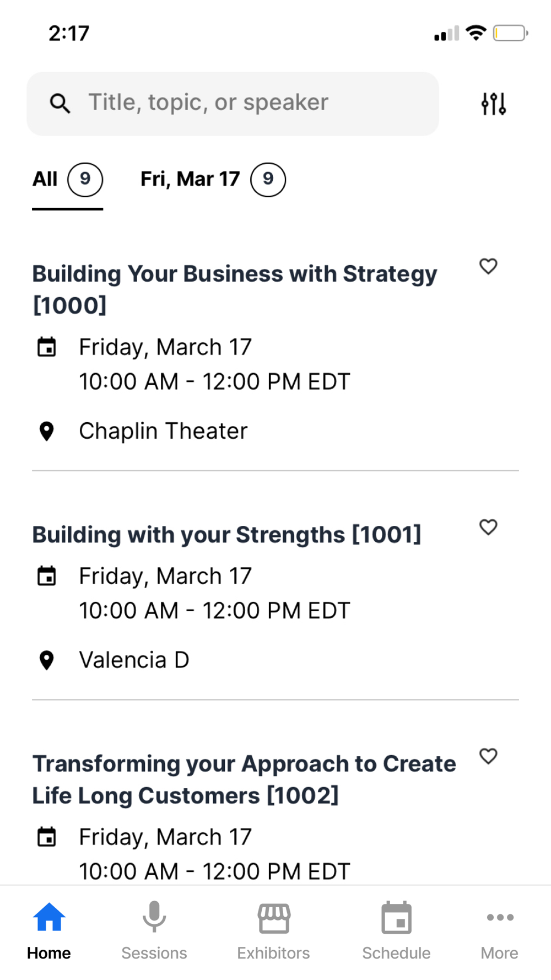551x980 pixels.
Task: Favorite Building Your Business with Strategy session
Action: coord(488,266)
